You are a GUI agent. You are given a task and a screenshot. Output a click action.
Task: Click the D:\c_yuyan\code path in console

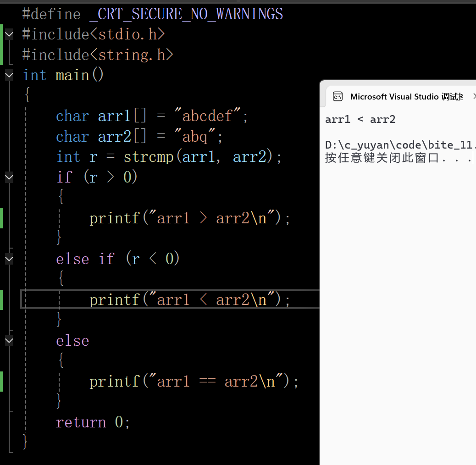[400, 145]
